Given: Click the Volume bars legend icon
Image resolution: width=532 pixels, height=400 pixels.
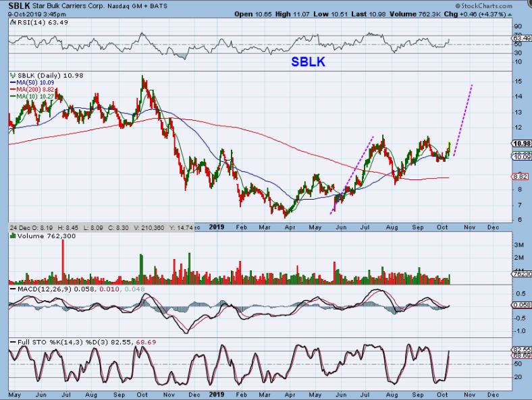Looking at the screenshot, I should coord(13,236).
